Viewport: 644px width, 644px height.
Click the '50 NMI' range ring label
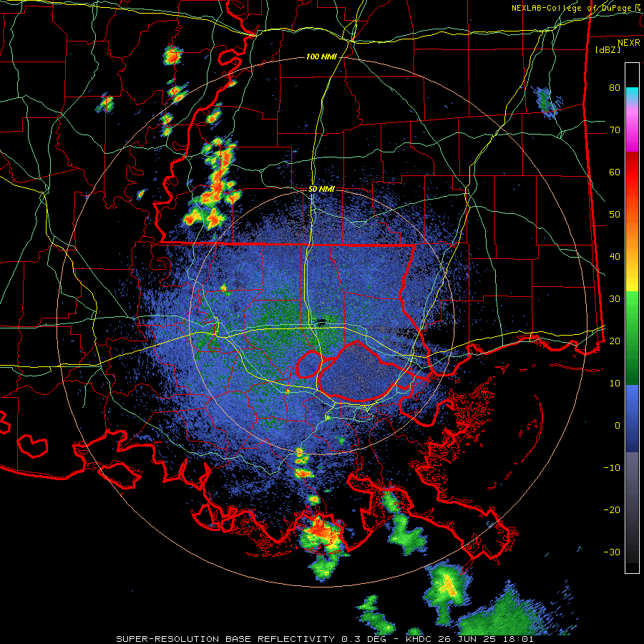coord(321,190)
